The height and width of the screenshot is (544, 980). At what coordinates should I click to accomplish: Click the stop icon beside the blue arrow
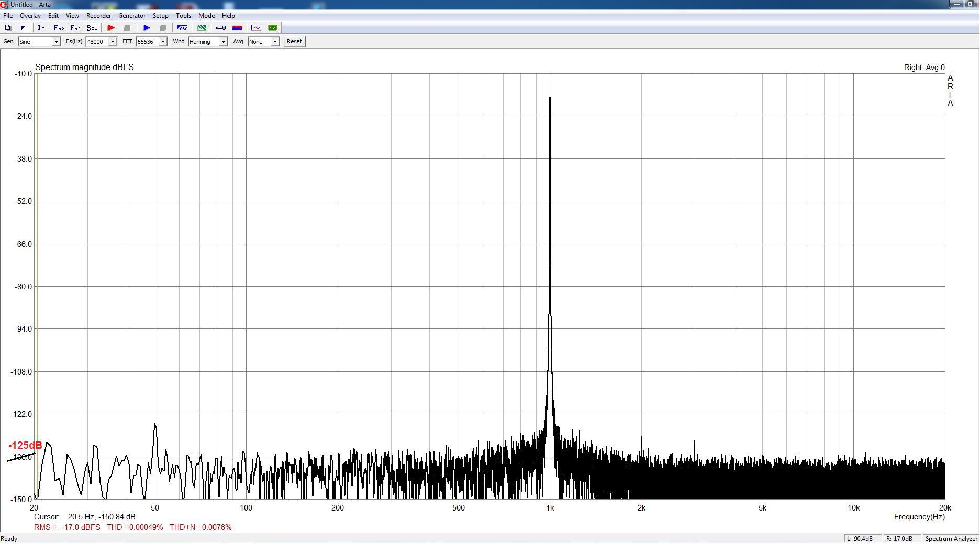pos(162,28)
